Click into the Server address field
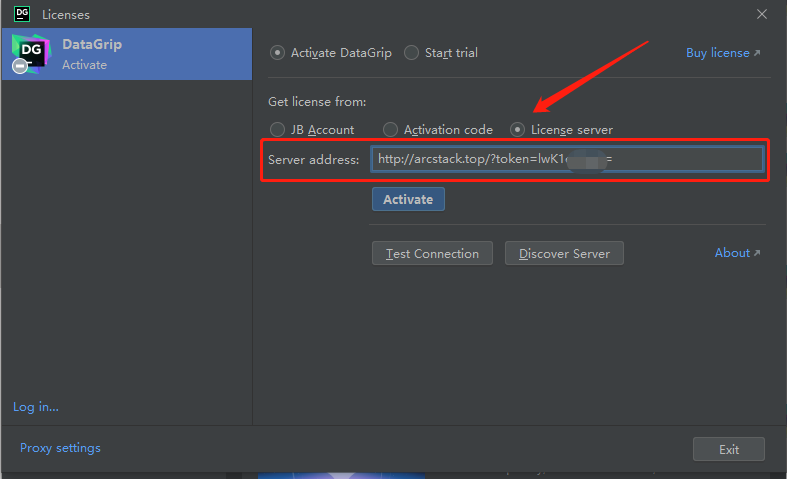This screenshot has height=479, width=787. [x=567, y=159]
